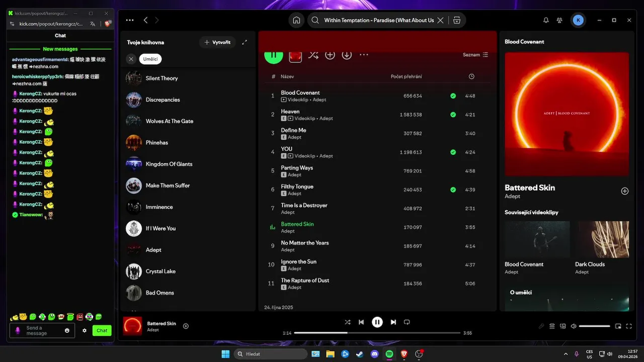Click the Battered Skin title in the right panel
The image size is (644, 362).
pyautogui.click(x=530, y=188)
